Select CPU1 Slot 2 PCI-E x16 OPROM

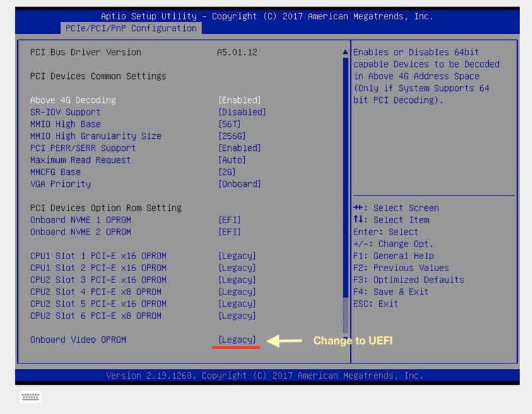click(x=98, y=268)
